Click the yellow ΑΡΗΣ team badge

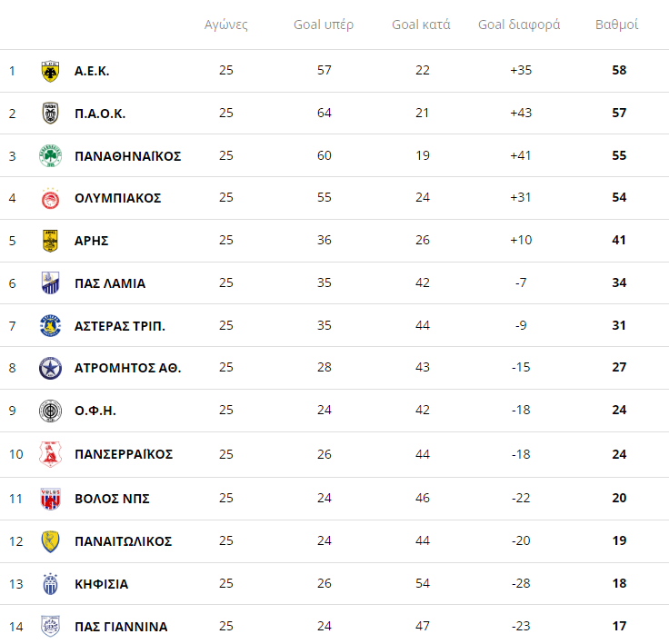tap(50, 241)
